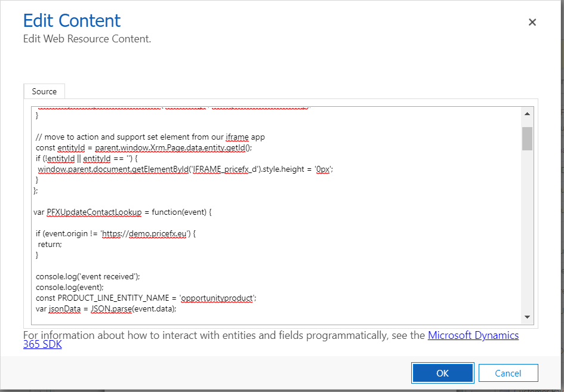Click the OK button to save
Image resolution: width=564 pixels, height=392 pixels.
pyautogui.click(x=442, y=372)
